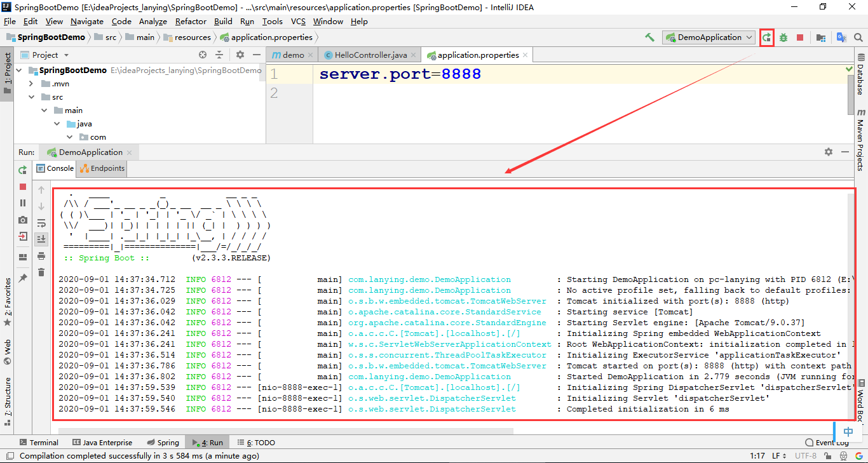Click the console vertical scrollbar
Screen dimensions: 868x463
851,305
